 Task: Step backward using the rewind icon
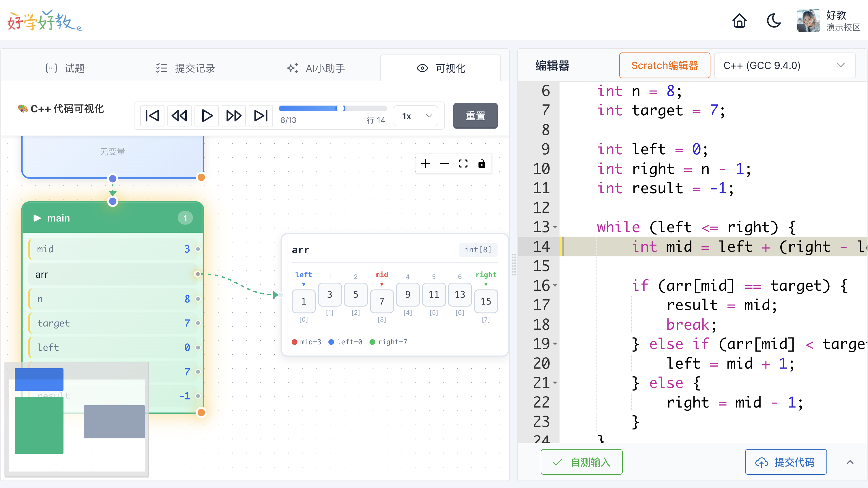point(179,116)
